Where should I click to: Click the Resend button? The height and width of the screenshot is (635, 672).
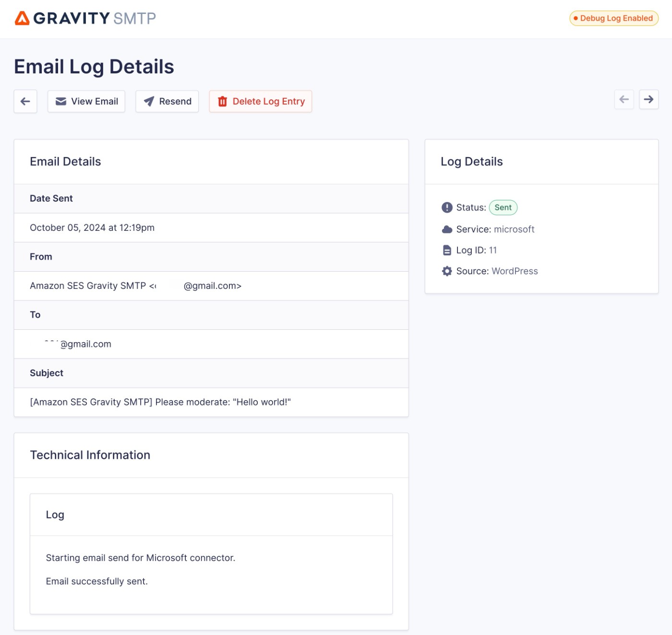click(167, 101)
